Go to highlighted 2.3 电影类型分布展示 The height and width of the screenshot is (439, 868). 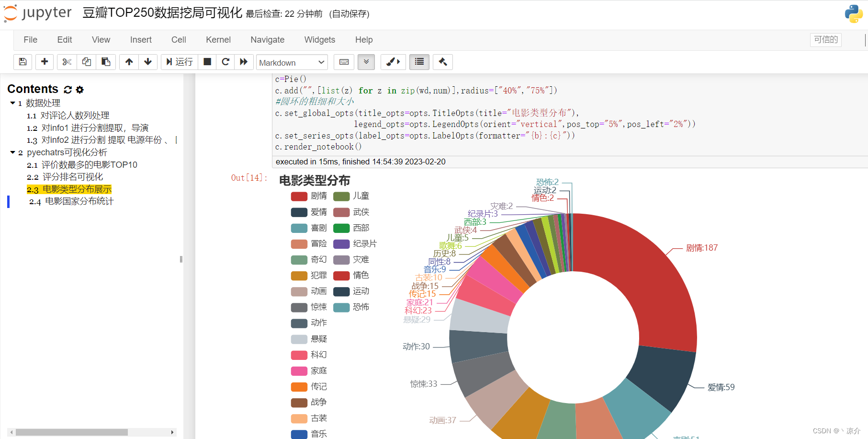pos(69,189)
